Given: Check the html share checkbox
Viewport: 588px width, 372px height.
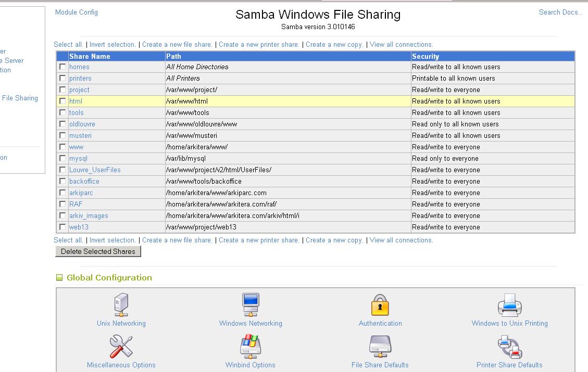Looking at the screenshot, I should pos(62,101).
